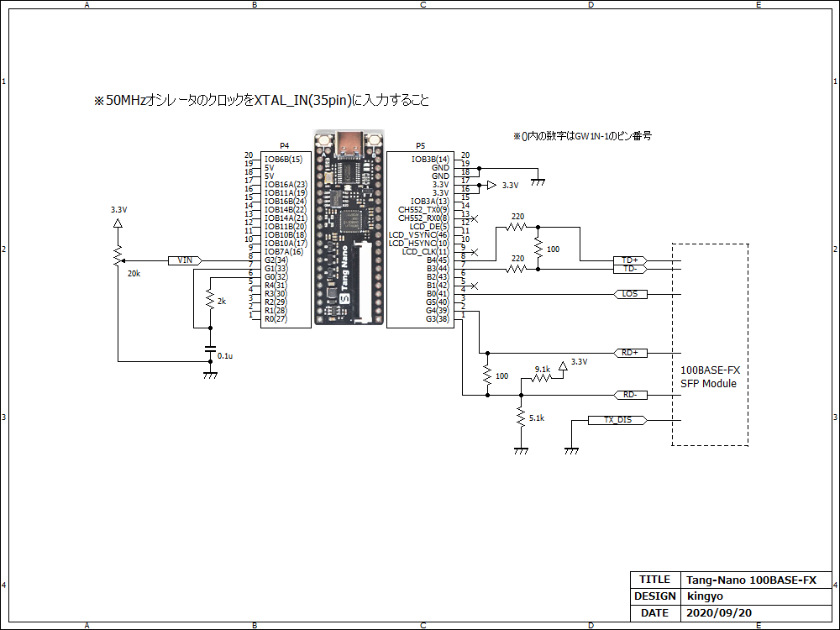This screenshot has height=630, width=840.
Task: Select pin label B0(41)
Action: tap(438, 293)
